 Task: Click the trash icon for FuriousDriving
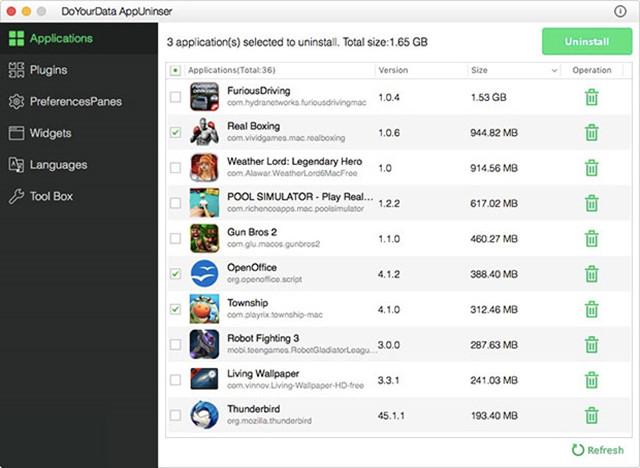591,98
